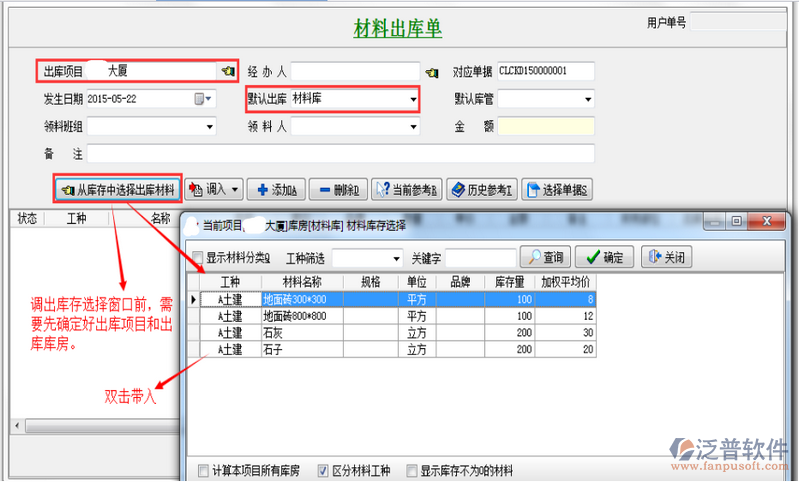Click the 添加A button
This screenshot has height=482, width=799.
tap(276, 190)
